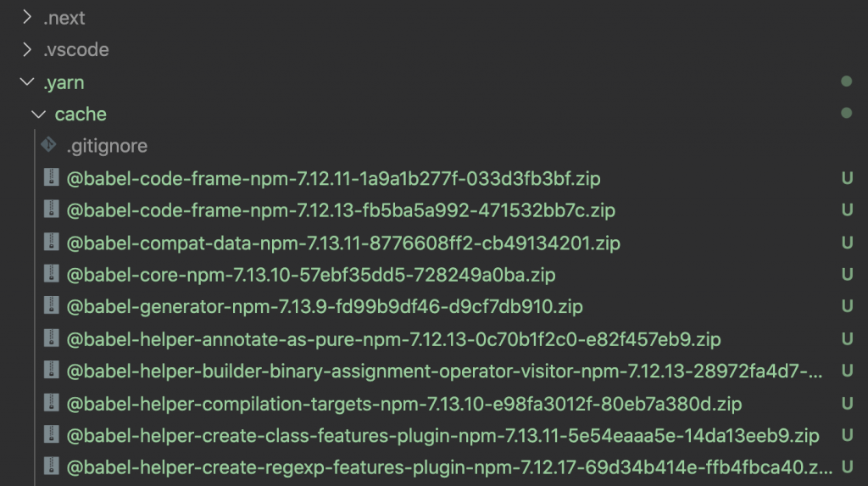The height and width of the screenshot is (486, 868).
Task: Click the git icon beside .gitignore
Action: click(48, 145)
